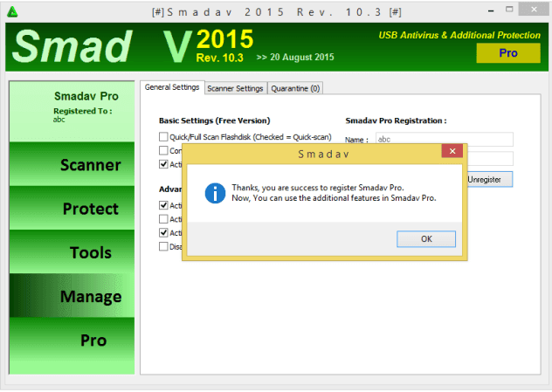This screenshot has width=552, height=392.
Task: Open the Protect section in the sidebar
Action: point(72,209)
